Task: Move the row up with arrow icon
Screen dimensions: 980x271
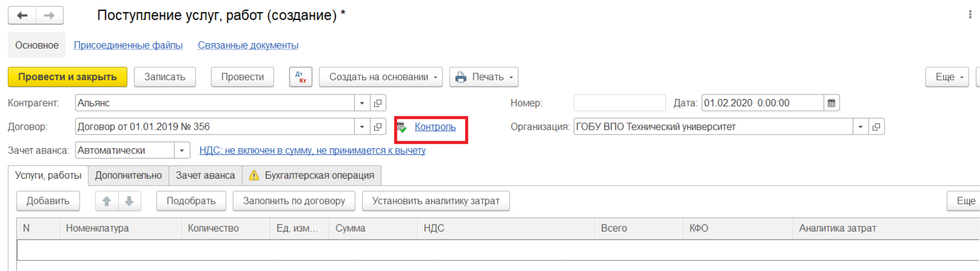Action: 107,201
